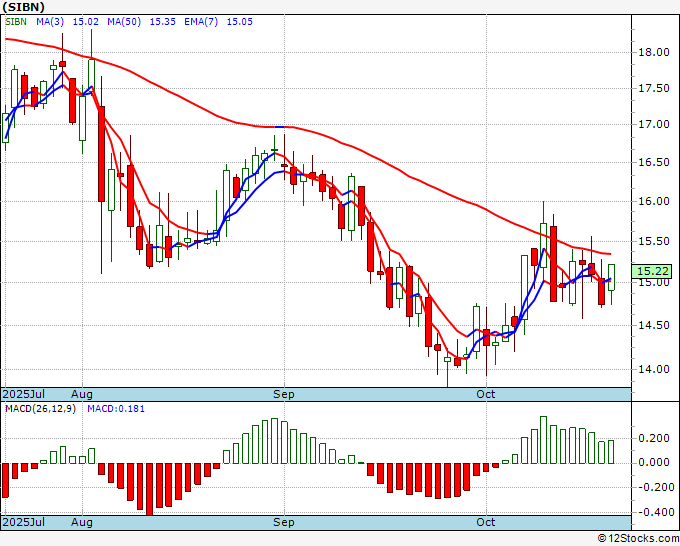Click the 18.00 price axis label
The width and height of the screenshot is (680, 546).
pyautogui.click(x=654, y=52)
